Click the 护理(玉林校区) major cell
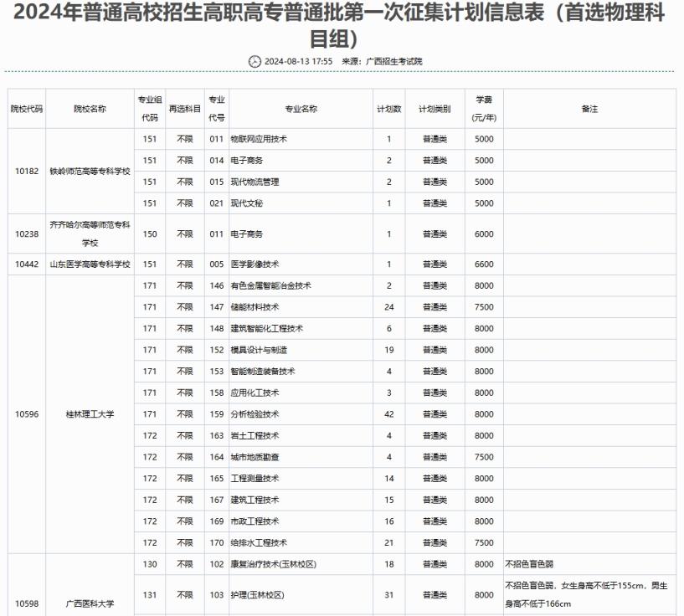 [258, 595]
